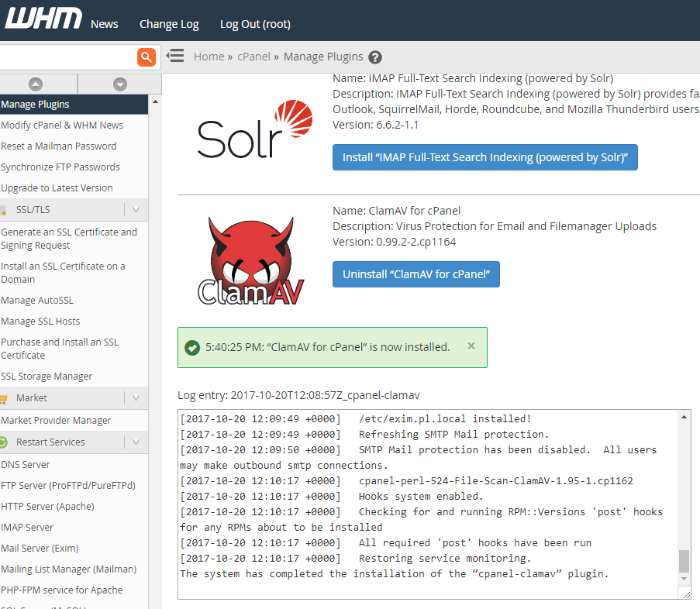Open the help question mark icon
700x609 pixels.
point(375,57)
